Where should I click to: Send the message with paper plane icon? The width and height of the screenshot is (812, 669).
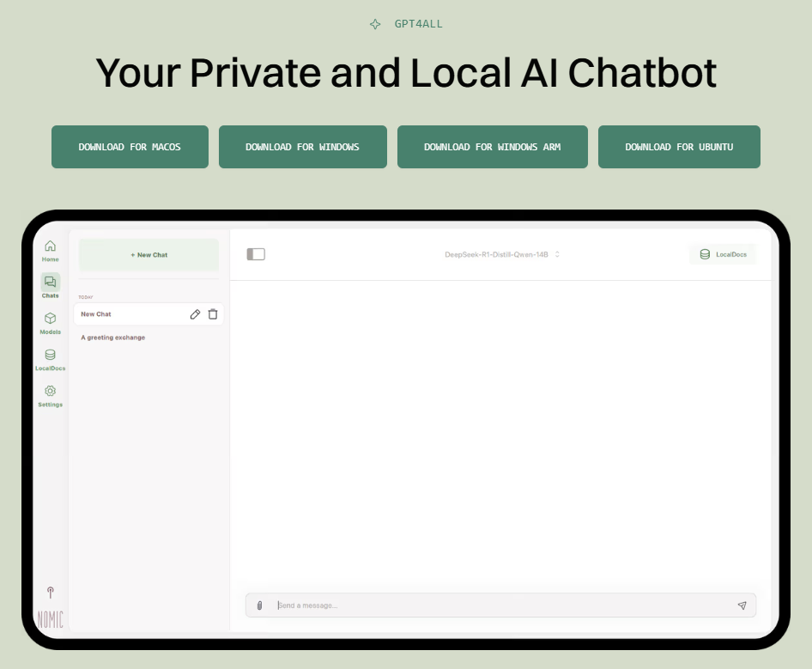742,605
